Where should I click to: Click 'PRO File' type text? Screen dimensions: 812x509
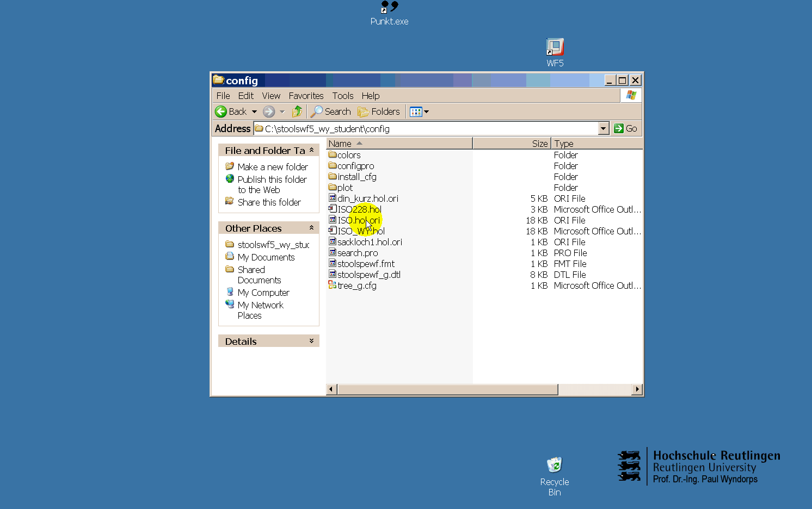(570, 253)
